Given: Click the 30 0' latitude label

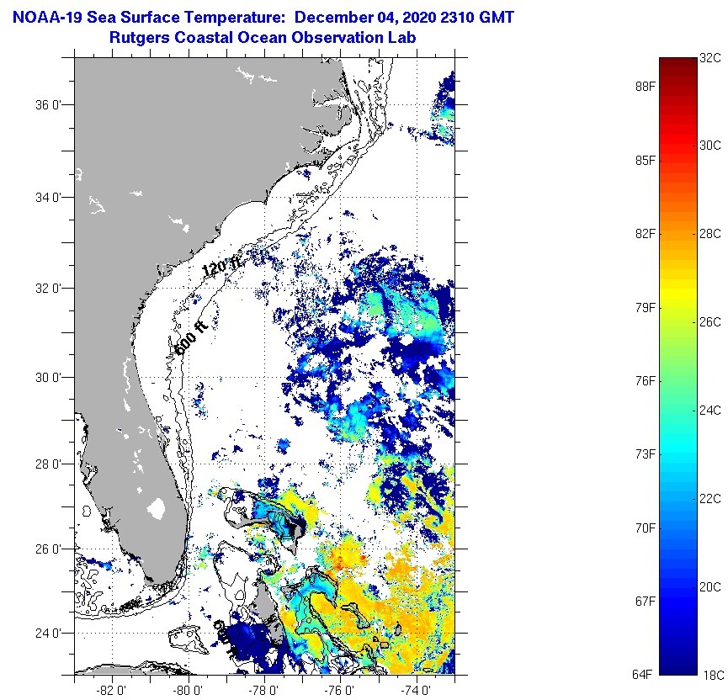Looking at the screenshot, I should tap(48, 378).
